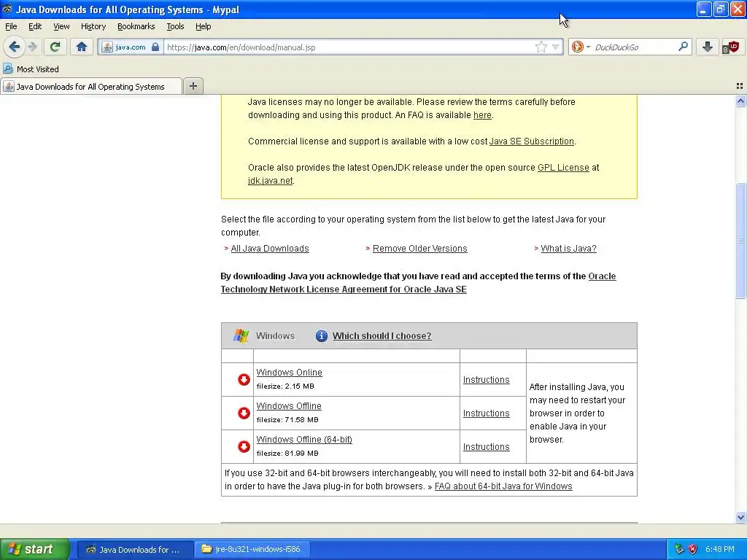
Task: Open the Windows Start menu
Action: click(x=35, y=549)
